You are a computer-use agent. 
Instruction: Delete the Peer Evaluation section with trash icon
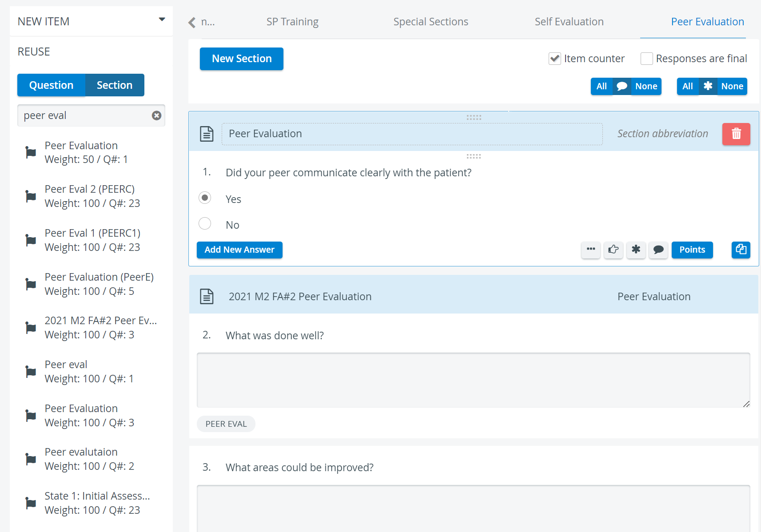click(x=736, y=134)
